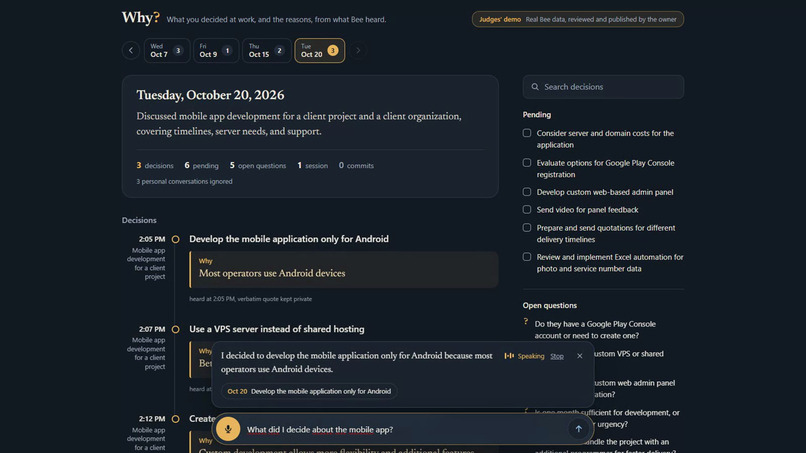The width and height of the screenshot is (806, 453).
Task: Click the microphone voice input button
Action: coord(228,429)
